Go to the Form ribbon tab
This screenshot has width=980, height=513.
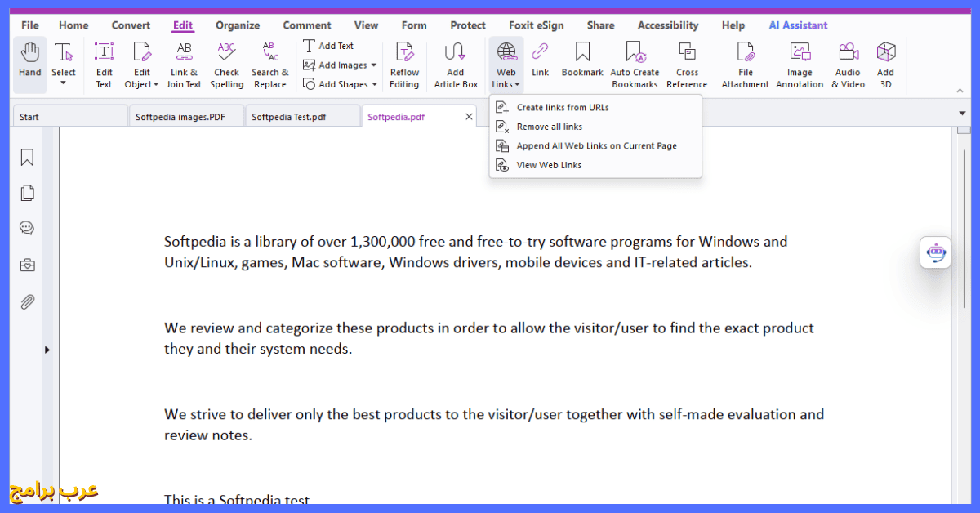[414, 25]
